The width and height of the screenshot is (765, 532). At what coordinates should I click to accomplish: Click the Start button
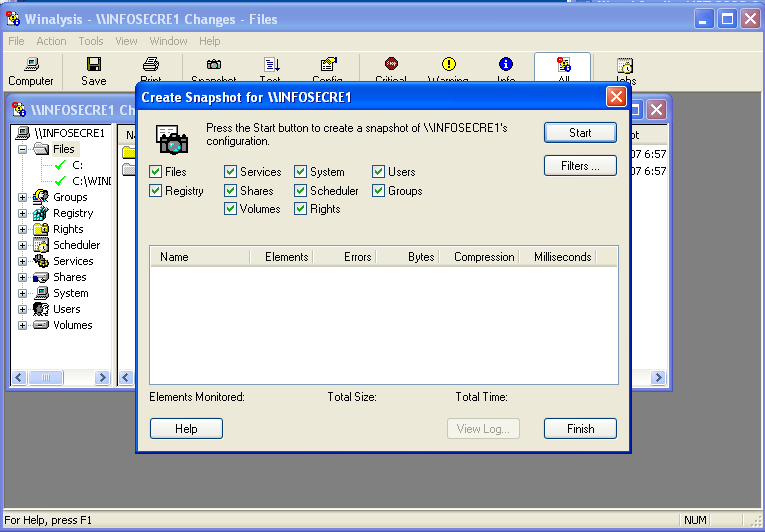tap(580, 133)
